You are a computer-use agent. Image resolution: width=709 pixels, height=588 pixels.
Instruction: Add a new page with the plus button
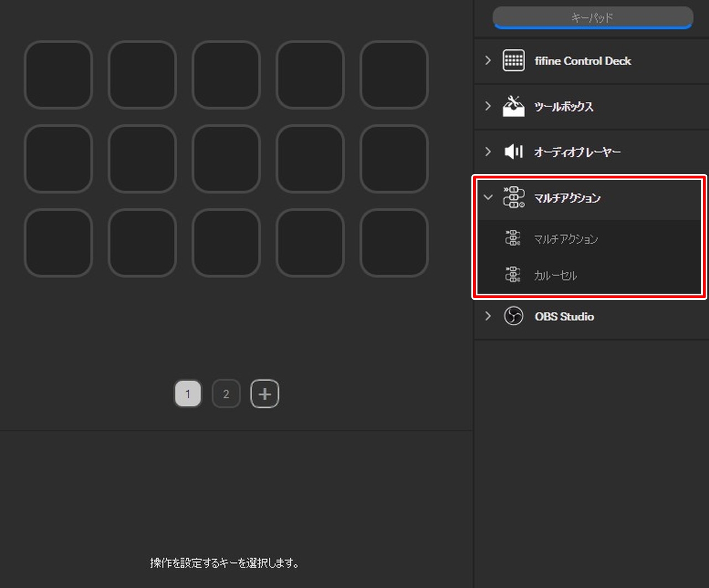coord(265,394)
